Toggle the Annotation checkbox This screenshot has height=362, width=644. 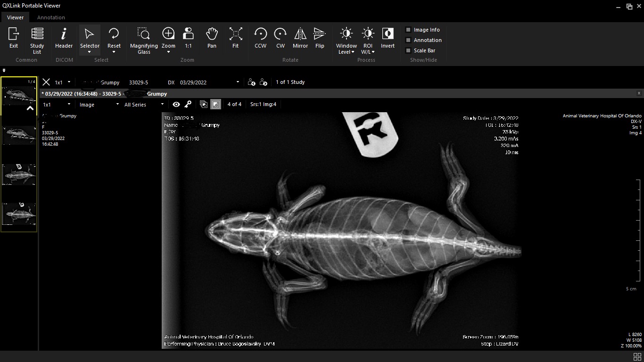(408, 40)
